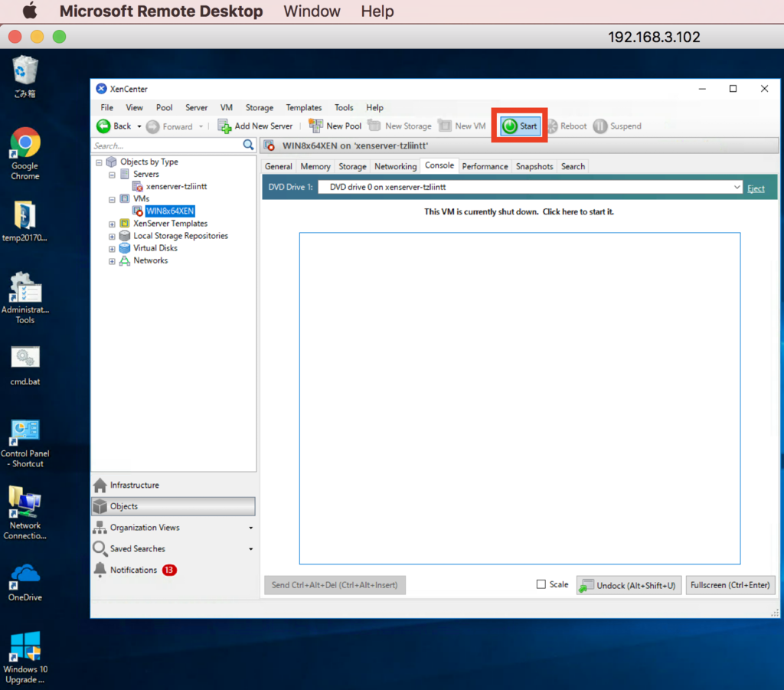Click the Organization Views hierarchy icon
The image size is (784, 690).
pyautogui.click(x=100, y=528)
